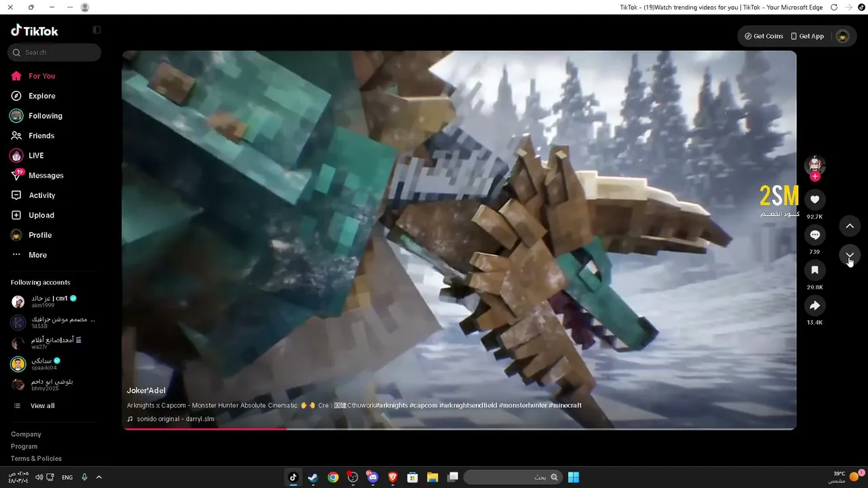Open followed account spaalki04

pyautogui.click(x=53, y=364)
